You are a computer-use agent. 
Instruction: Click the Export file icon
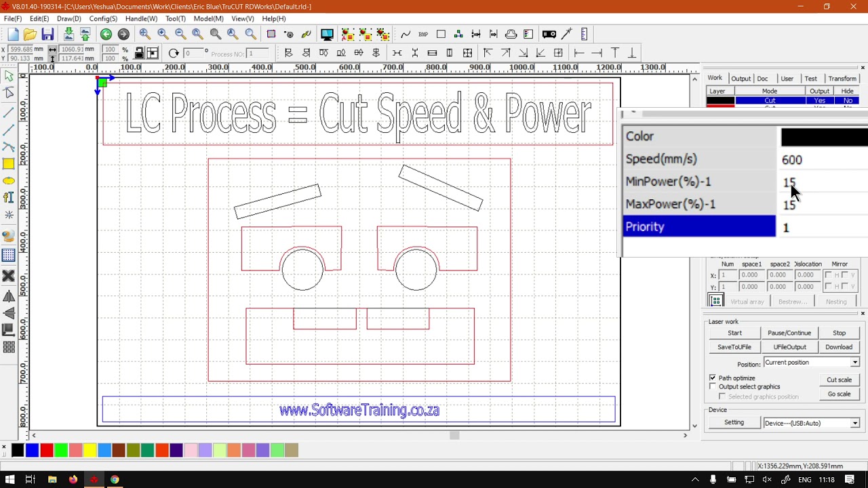[85, 35]
